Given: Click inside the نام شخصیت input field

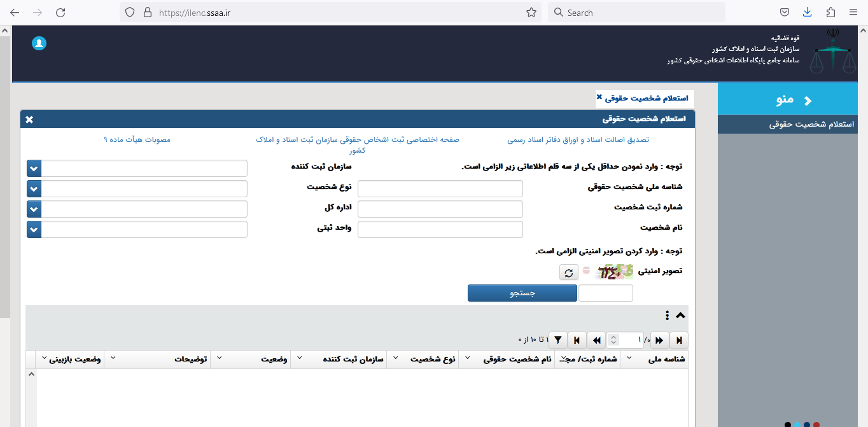Looking at the screenshot, I should (x=440, y=229).
